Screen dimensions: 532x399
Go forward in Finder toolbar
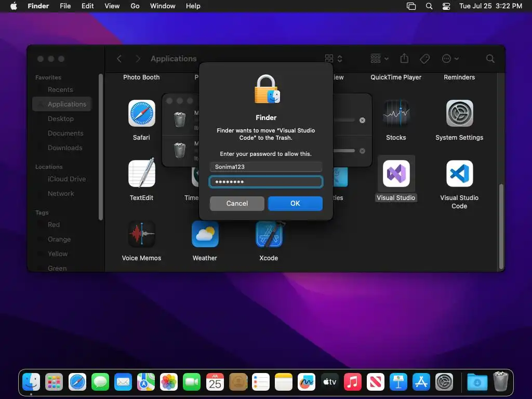click(x=138, y=59)
